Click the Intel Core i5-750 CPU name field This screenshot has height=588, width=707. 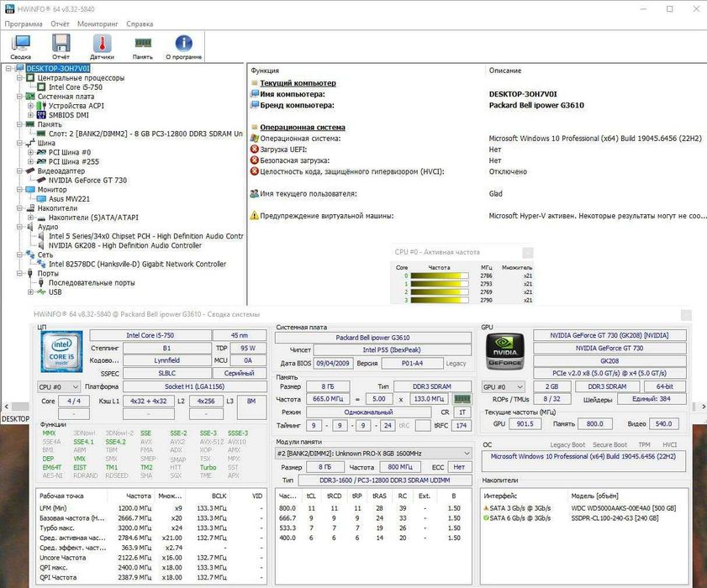pos(150,335)
